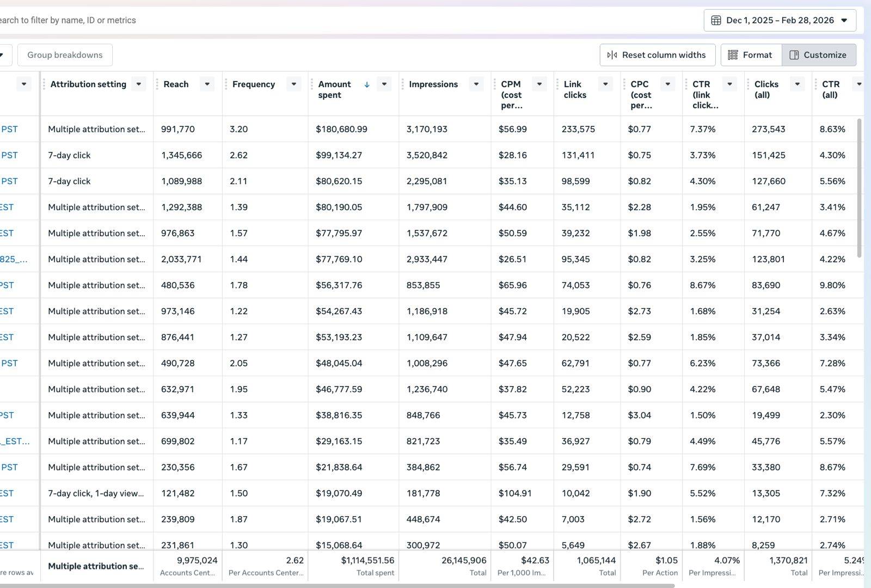Switch to the Format view
The image size is (871, 588).
click(751, 55)
